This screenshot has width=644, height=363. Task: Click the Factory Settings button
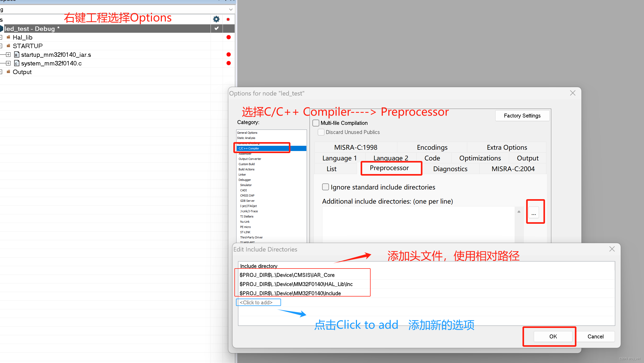pos(522,116)
